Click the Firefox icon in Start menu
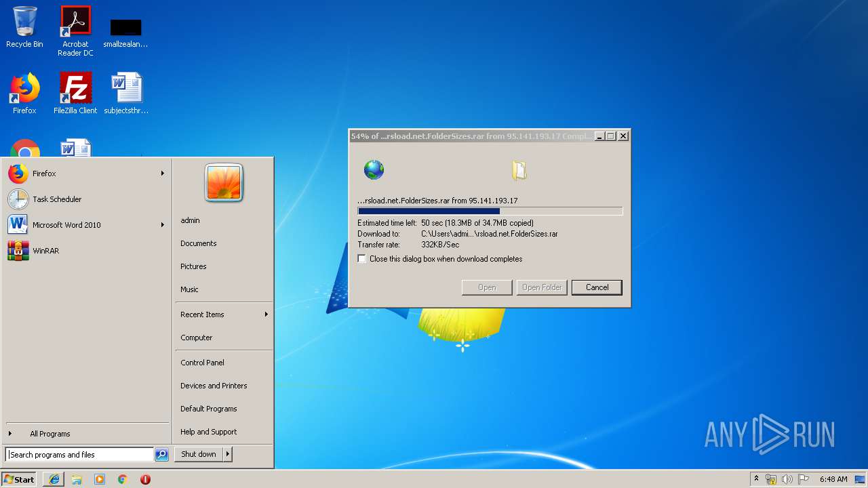 18,174
